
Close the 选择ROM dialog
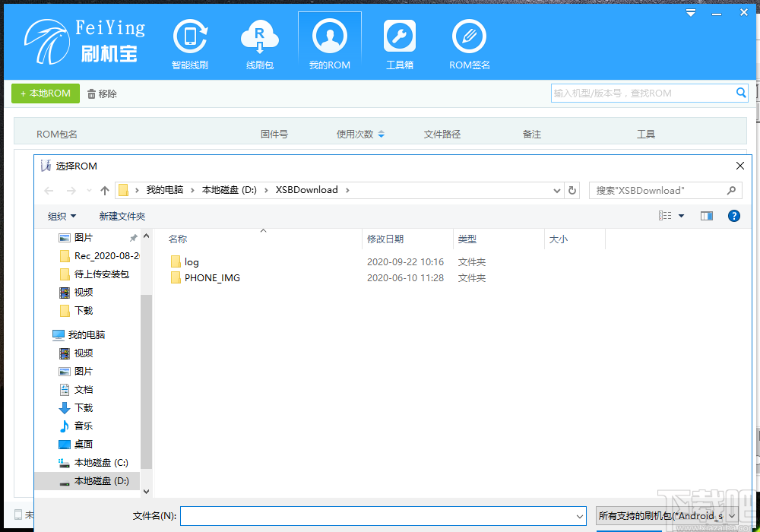[x=740, y=166]
